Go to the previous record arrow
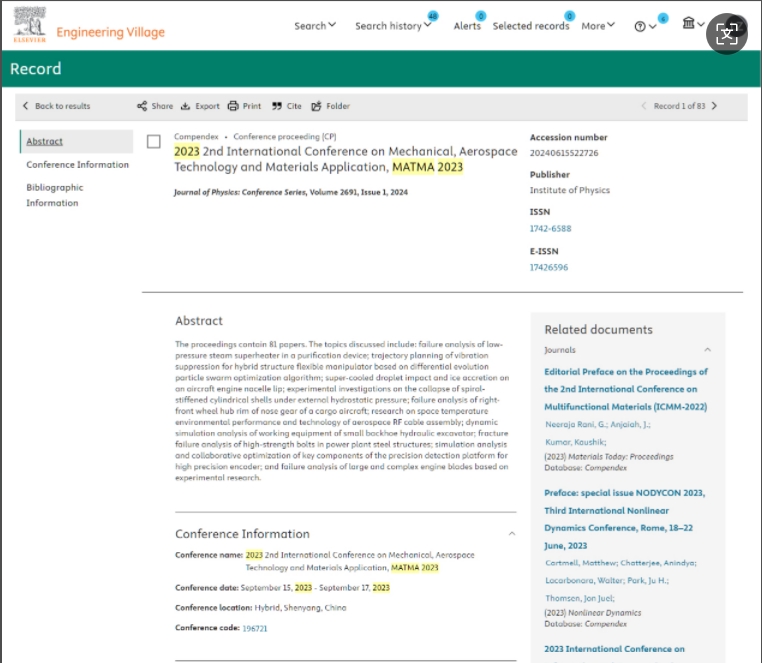The height and width of the screenshot is (663, 762). [643, 106]
